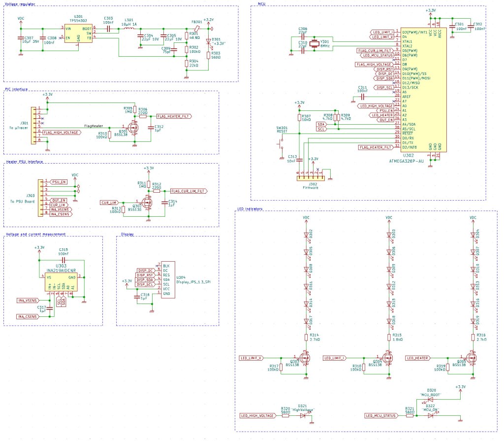The image size is (504, 441).
Task: Click the R314 2.7kΩ resistor
Action: pyautogui.click(x=306, y=338)
